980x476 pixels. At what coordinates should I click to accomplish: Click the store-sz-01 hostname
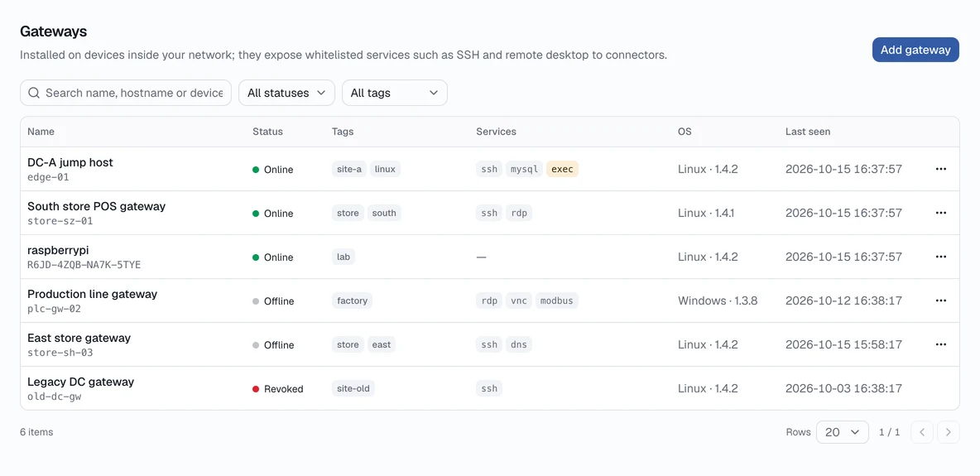click(x=60, y=221)
